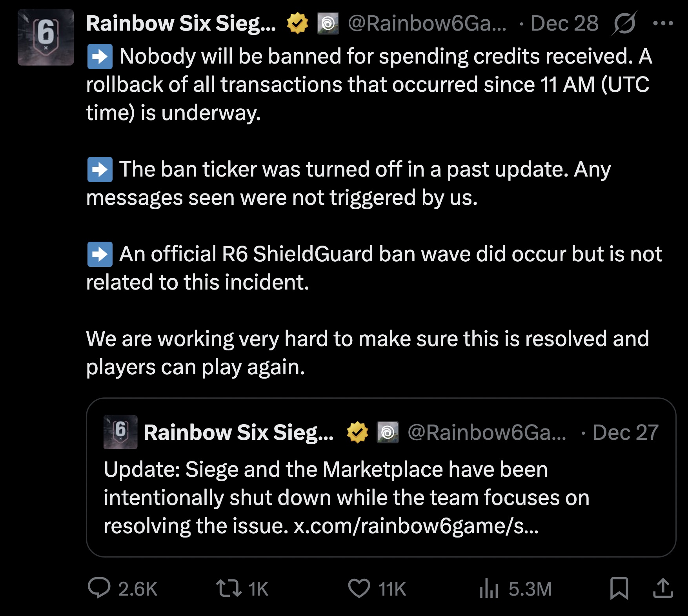The width and height of the screenshot is (688, 616).
Task: Click the main tweet's gold verified badge
Action: coord(297,24)
